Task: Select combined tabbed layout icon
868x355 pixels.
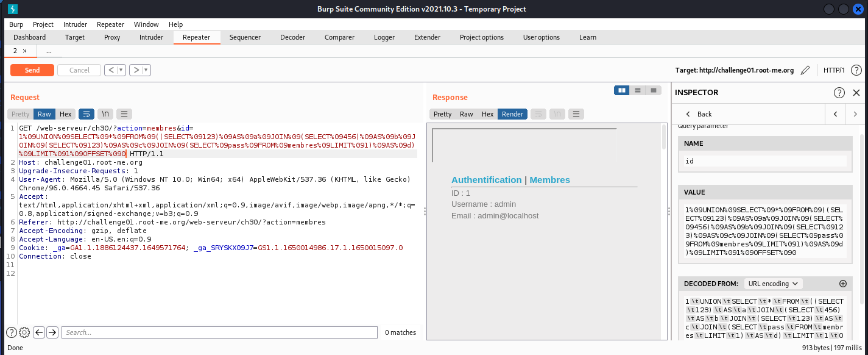Action: click(x=654, y=90)
